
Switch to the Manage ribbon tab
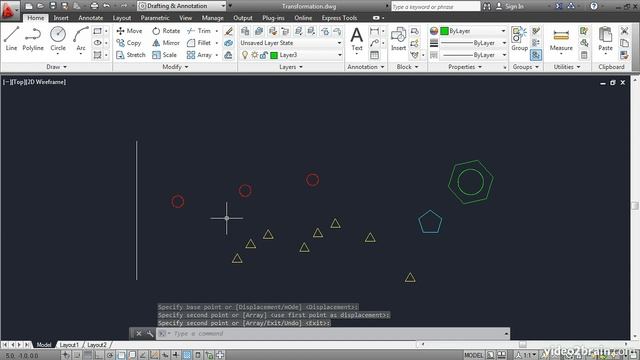212,18
